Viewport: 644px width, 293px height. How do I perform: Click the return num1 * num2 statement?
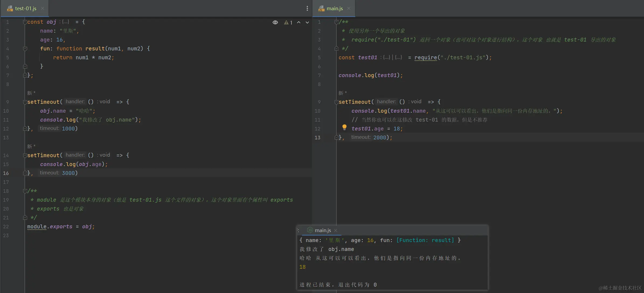[83, 57]
